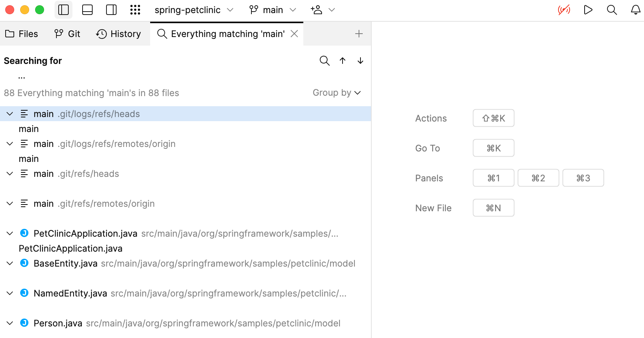Click the Actions shortcut button
644x338 pixels.
[493, 118]
